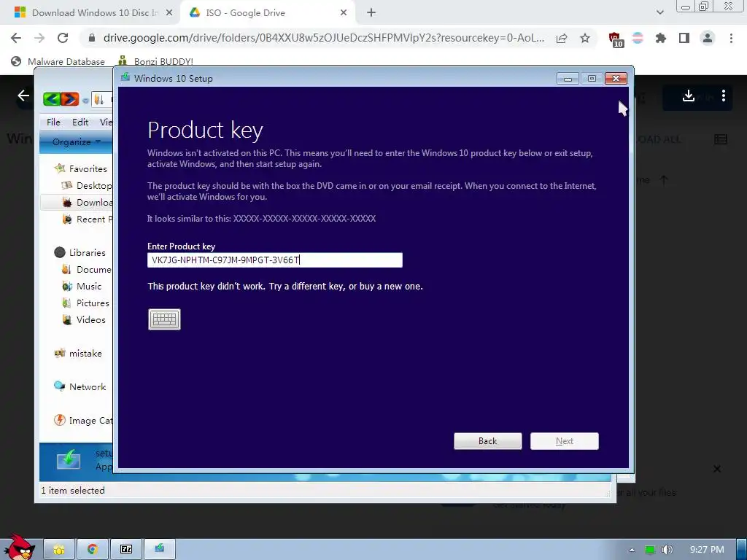This screenshot has width=747, height=560.
Task: Select Libraries in Explorer sidebar
Action: tap(80, 252)
